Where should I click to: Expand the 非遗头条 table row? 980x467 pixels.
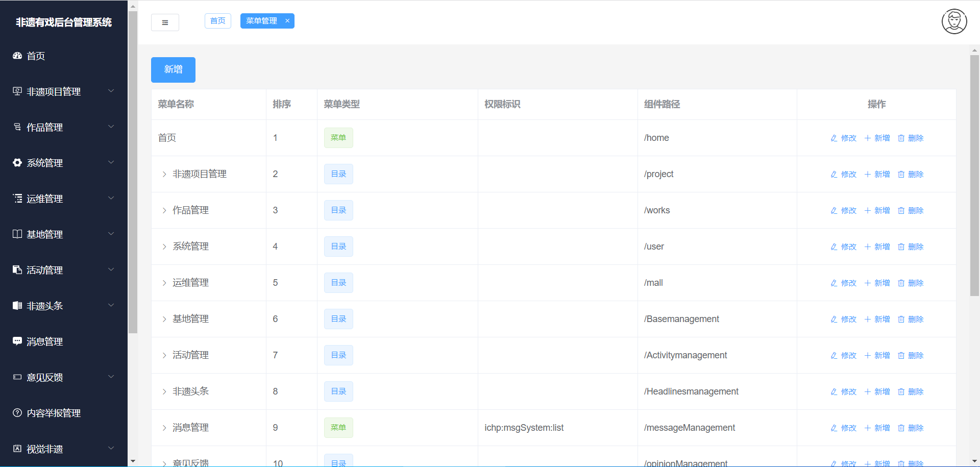click(164, 392)
